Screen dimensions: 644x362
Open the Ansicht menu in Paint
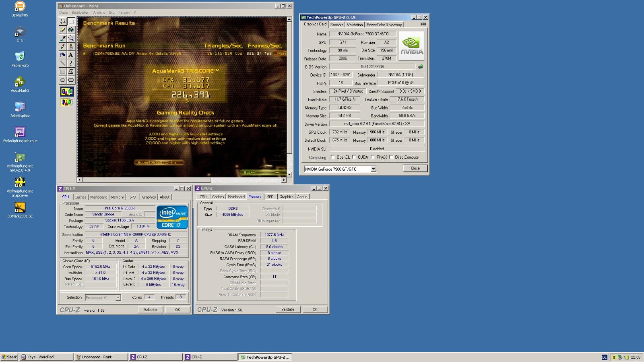(99, 12)
